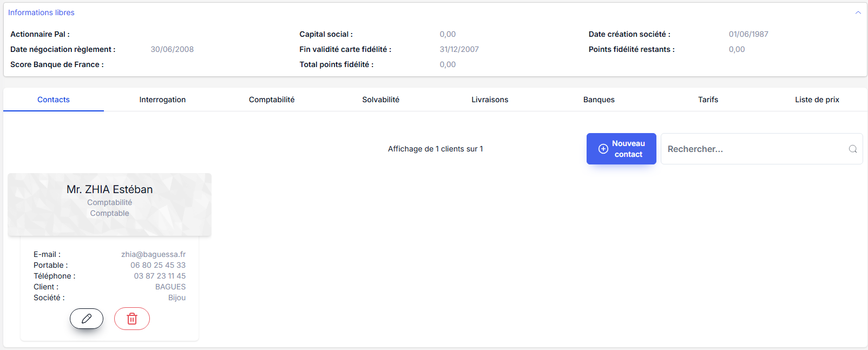Click the magnifier icon in the search box

[852, 149]
